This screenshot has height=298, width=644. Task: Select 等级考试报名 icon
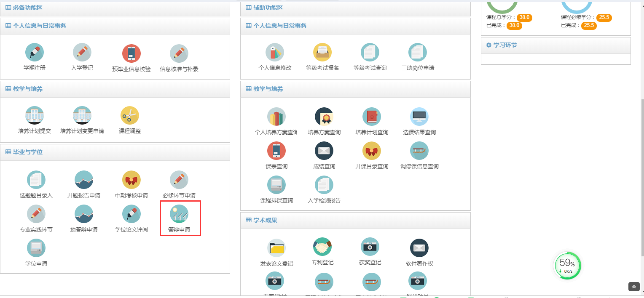pyautogui.click(x=322, y=53)
